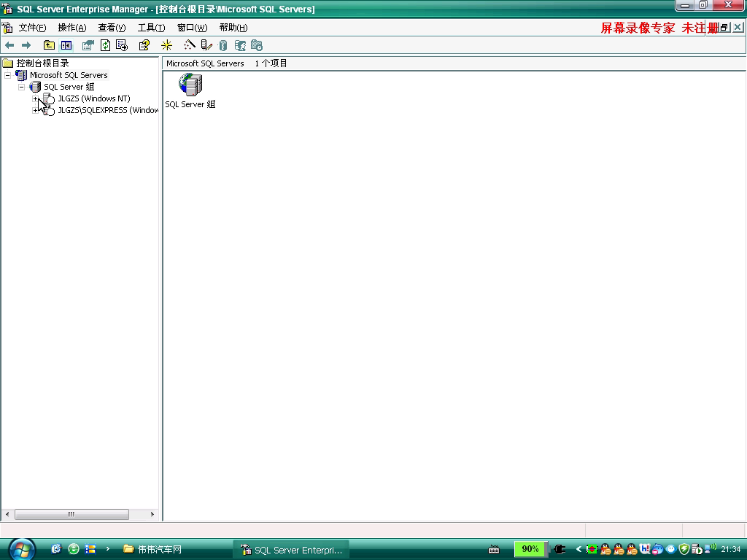Click the New Job clock icon
The image size is (747, 560).
point(257,45)
